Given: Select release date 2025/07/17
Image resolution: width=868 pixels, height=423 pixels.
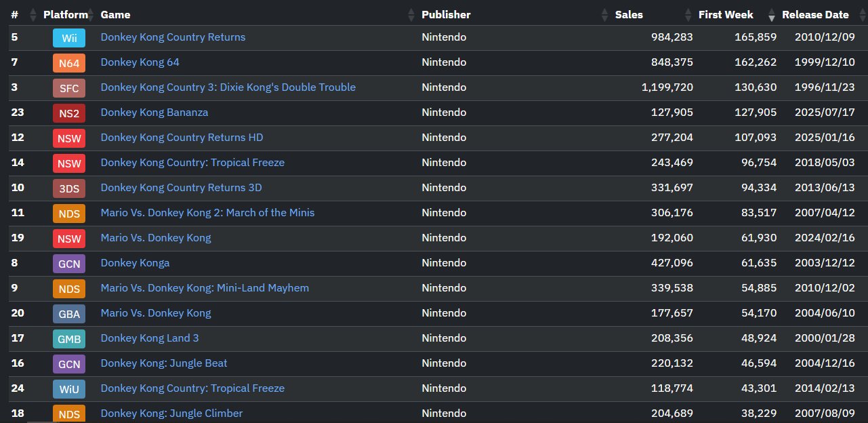Looking at the screenshot, I should [825, 113].
